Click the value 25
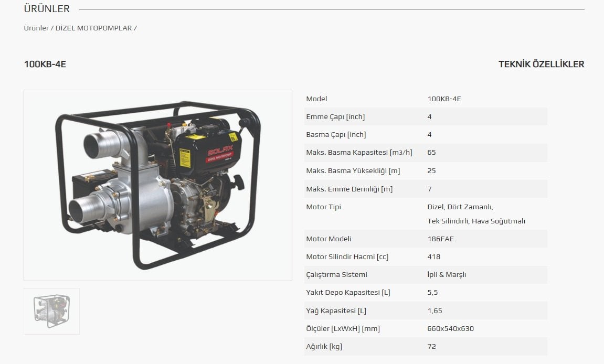The height and width of the screenshot is (364, 604). [431, 171]
